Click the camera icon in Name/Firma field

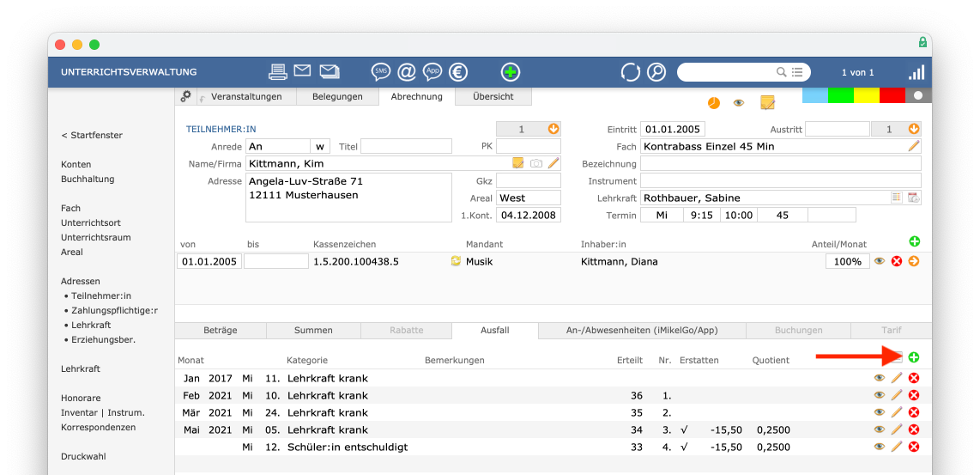coord(535,163)
